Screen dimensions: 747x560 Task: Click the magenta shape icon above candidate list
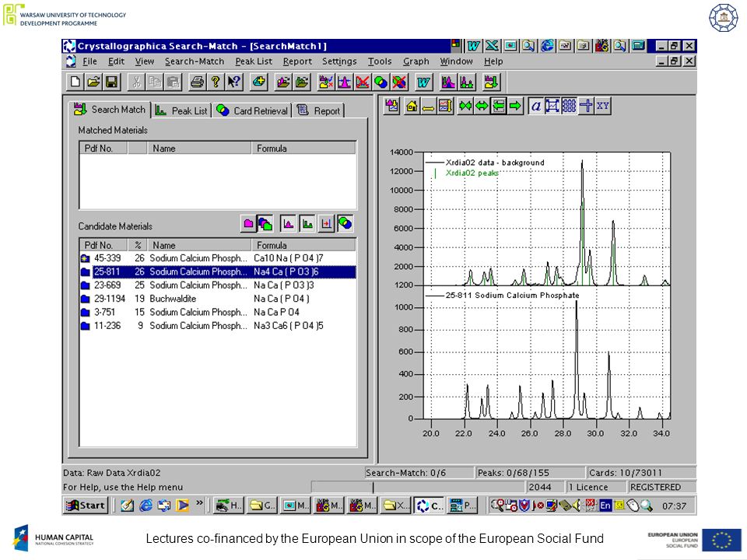pyautogui.click(x=248, y=223)
